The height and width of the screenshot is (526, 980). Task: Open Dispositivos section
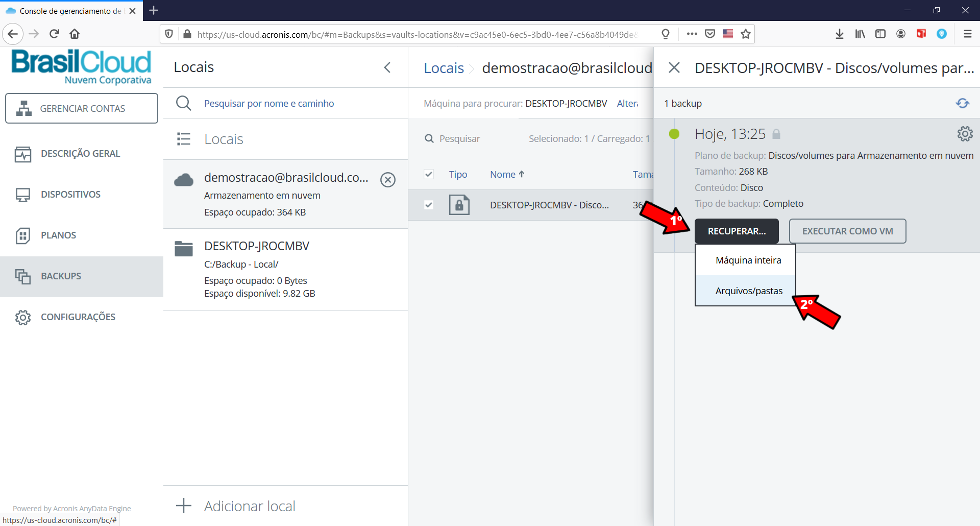click(x=82, y=195)
